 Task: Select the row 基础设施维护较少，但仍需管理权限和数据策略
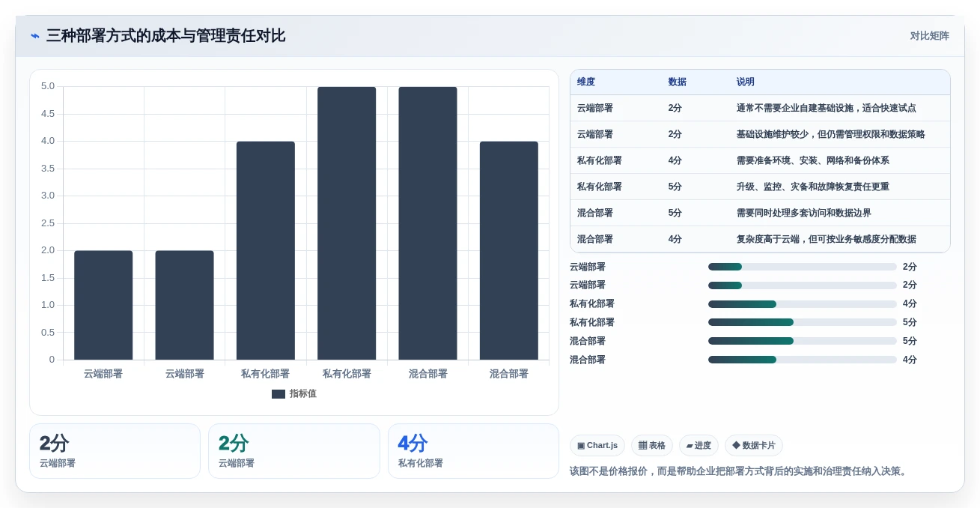click(760, 134)
